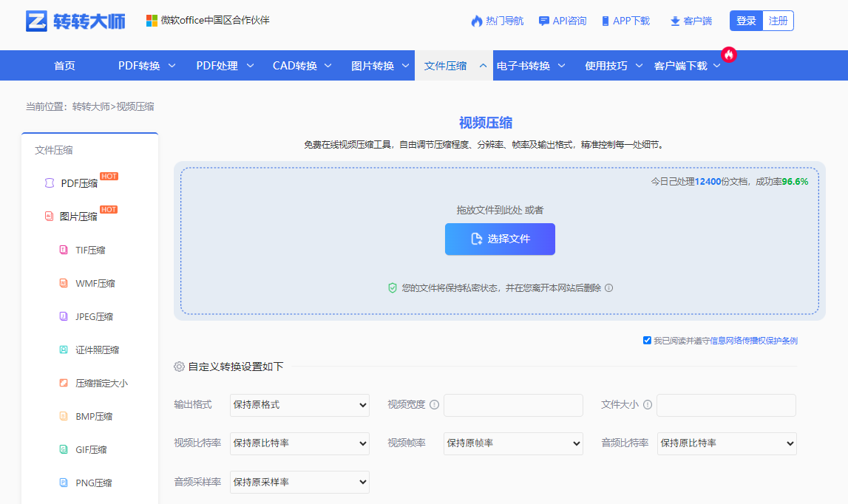Click the WMF压缩 icon

click(x=64, y=283)
